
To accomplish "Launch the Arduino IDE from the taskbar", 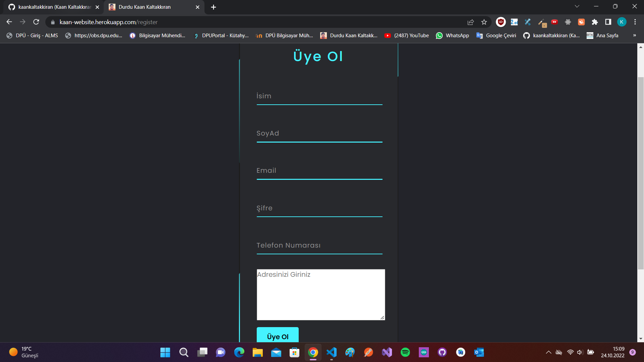I will pos(424,352).
